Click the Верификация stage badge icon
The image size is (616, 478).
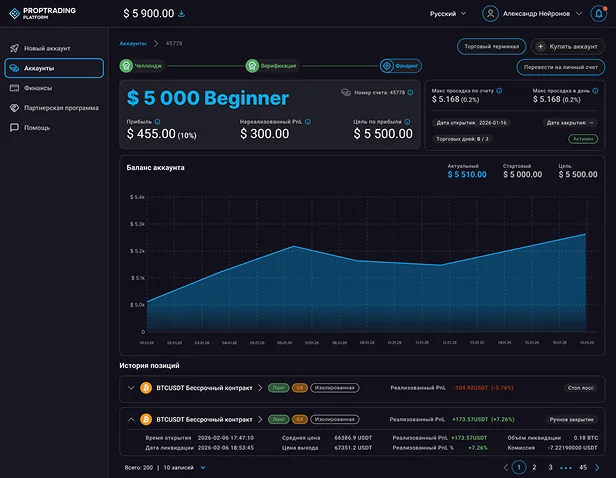tap(252, 66)
